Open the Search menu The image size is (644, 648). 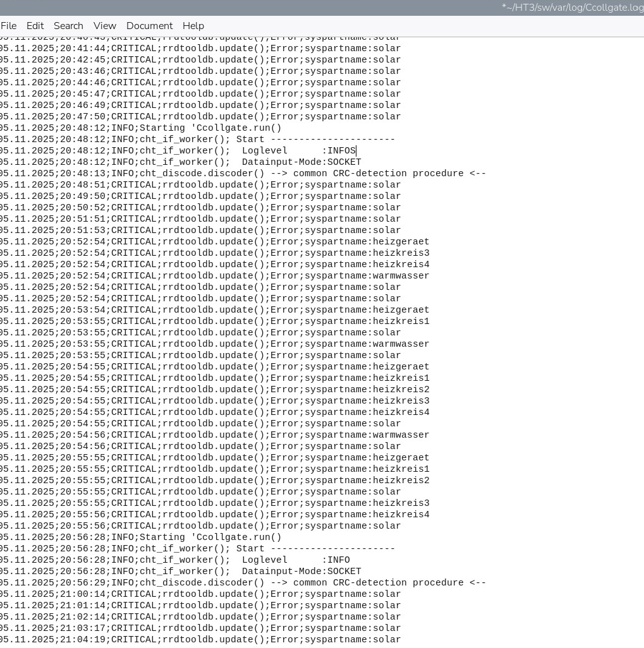click(x=68, y=26)
